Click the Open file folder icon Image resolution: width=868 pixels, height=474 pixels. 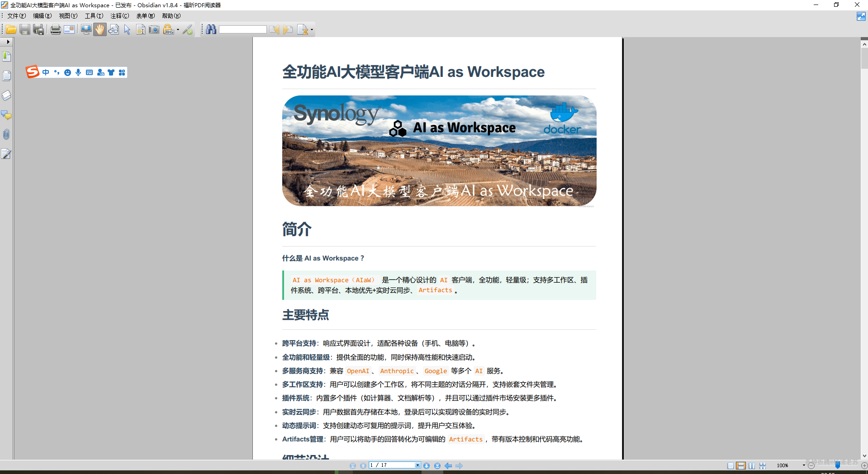pyautogui.click(x=11, y=30)
